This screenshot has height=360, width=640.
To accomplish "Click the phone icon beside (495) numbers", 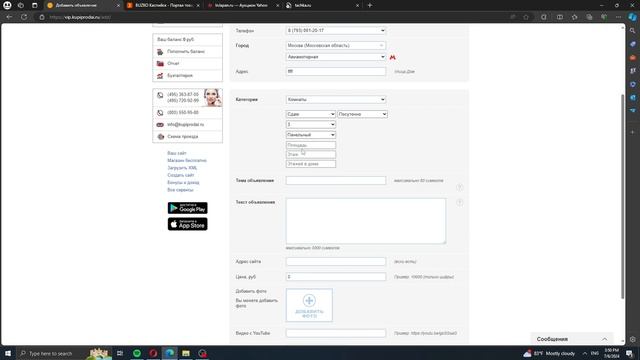I will 160,95.
